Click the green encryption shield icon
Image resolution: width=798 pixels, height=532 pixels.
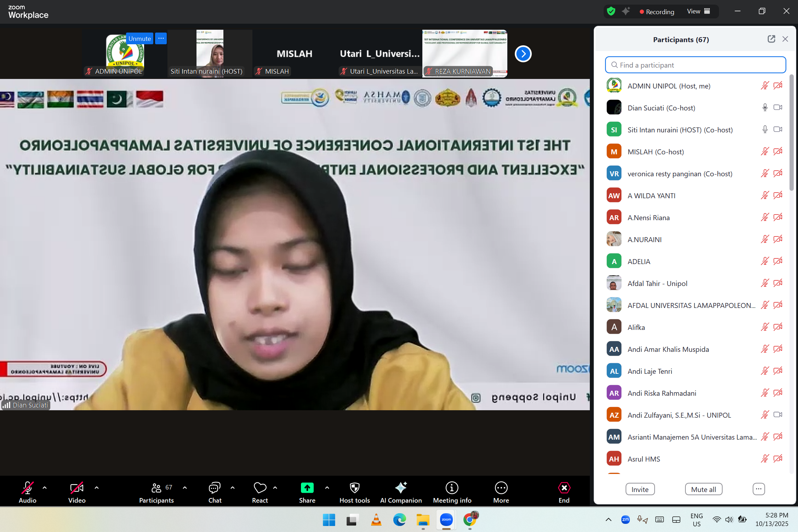[611, 11]
